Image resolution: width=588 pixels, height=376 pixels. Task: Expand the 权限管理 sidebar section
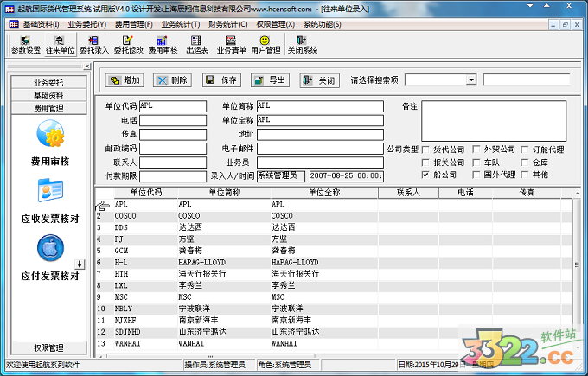click(x=48, y=347)
